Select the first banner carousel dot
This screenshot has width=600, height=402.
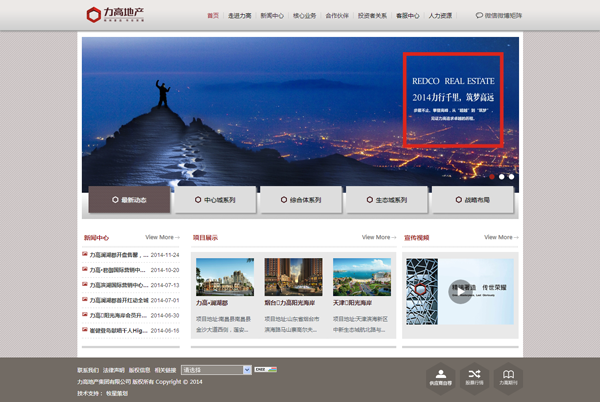492,177
